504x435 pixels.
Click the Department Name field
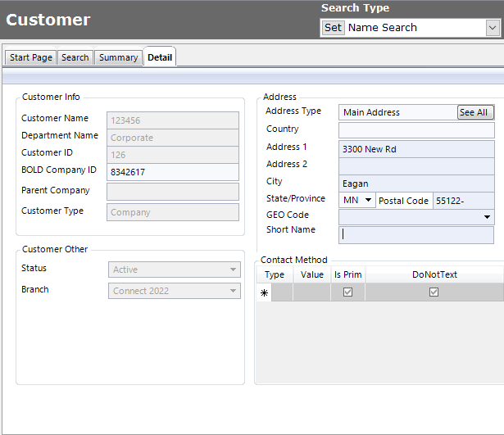point(173,138)
